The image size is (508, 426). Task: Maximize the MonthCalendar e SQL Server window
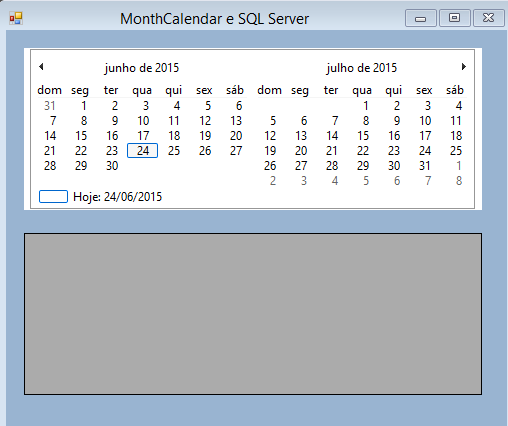pyautogui.click(x=455, y=18)
